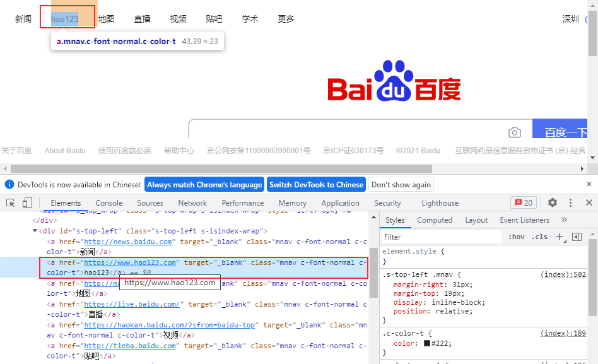Click the Elements panel vertical scrollbar thumb
The width and height of the screenshot is (598, 364).
coord(373,272)
